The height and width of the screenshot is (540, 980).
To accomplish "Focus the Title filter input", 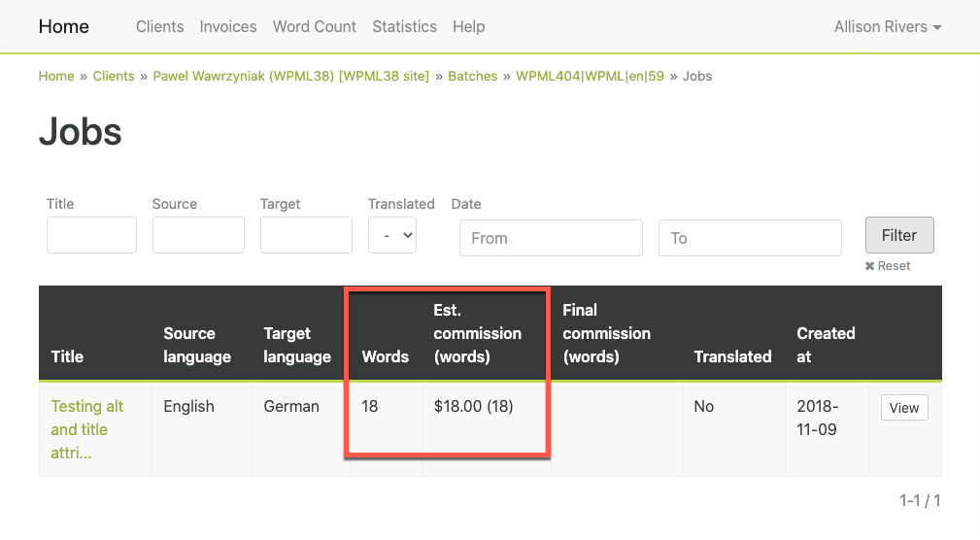I will [91, 235].
